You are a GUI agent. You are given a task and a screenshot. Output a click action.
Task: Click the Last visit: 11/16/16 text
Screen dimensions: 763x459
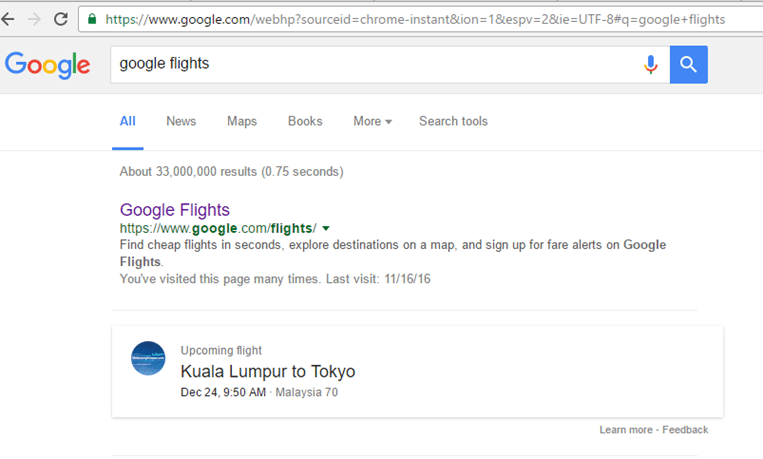coord(378,279)
